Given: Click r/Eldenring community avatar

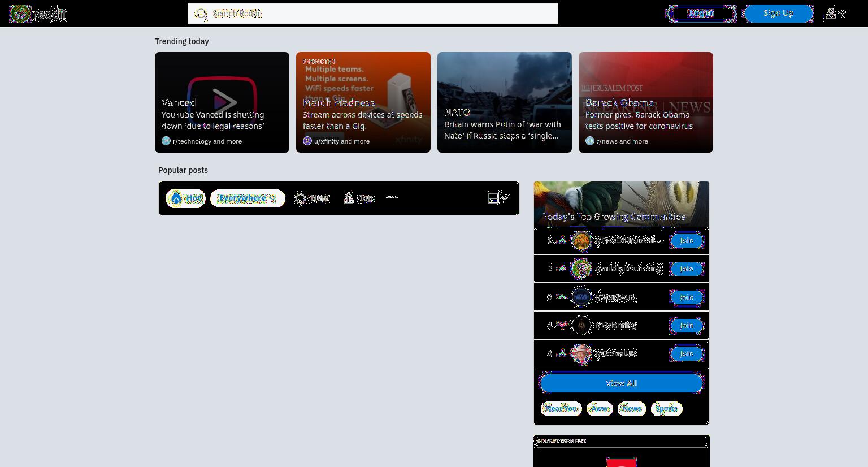Looking at the screenshot, I should (x=581, y=325).
